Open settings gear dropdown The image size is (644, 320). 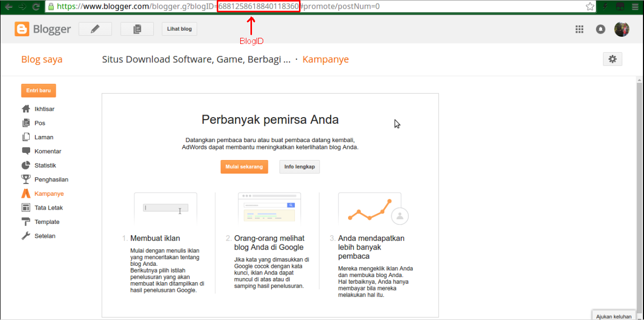pyautogui.click(x=612, y=59)
